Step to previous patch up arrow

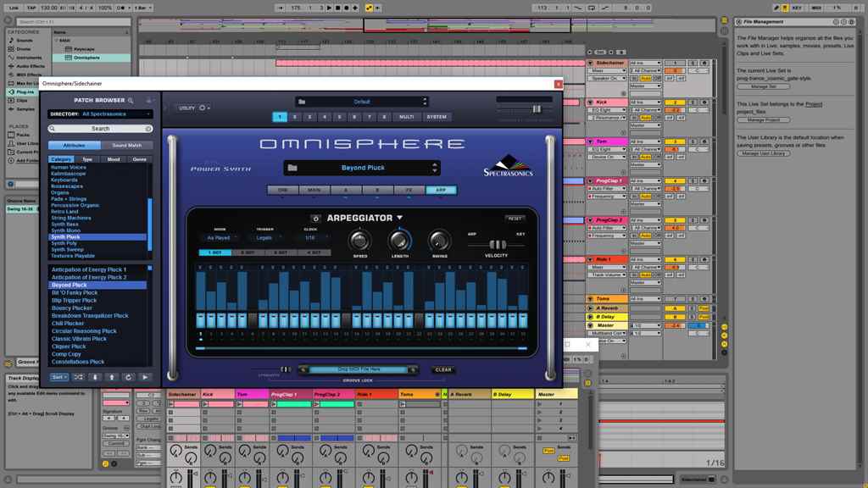point(111,377)
